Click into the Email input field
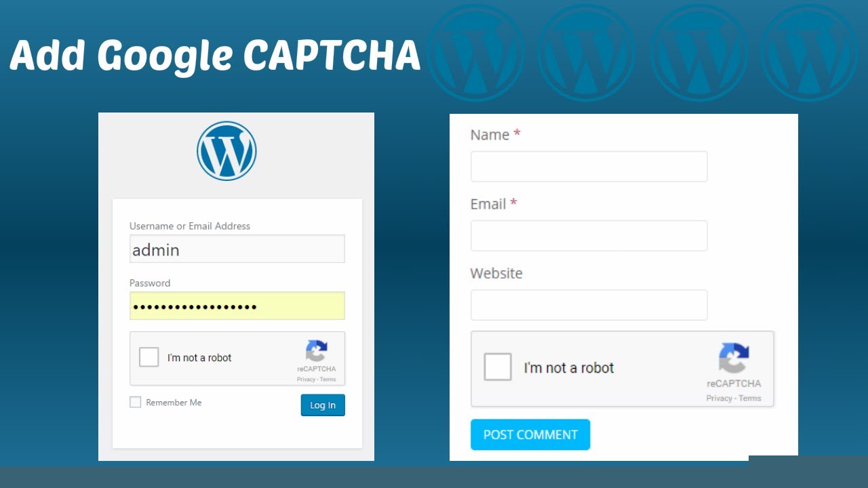 click(589, 235)
